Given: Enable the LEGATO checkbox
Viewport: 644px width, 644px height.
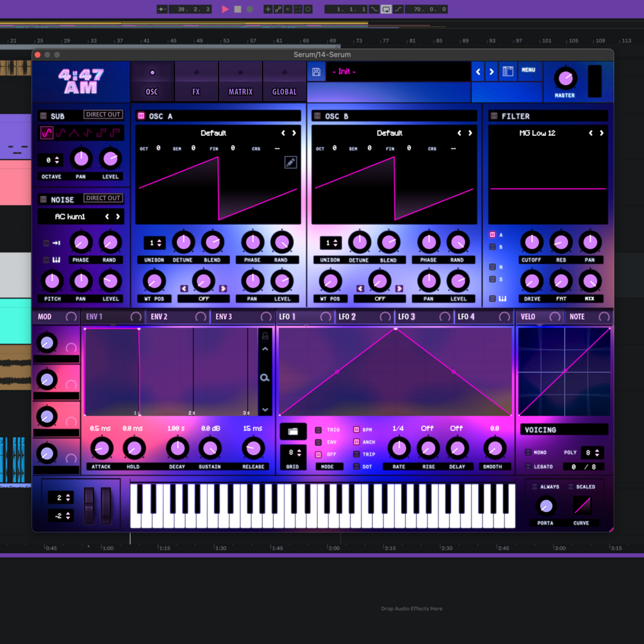Looking at the screenshot, I should [528, 466].
